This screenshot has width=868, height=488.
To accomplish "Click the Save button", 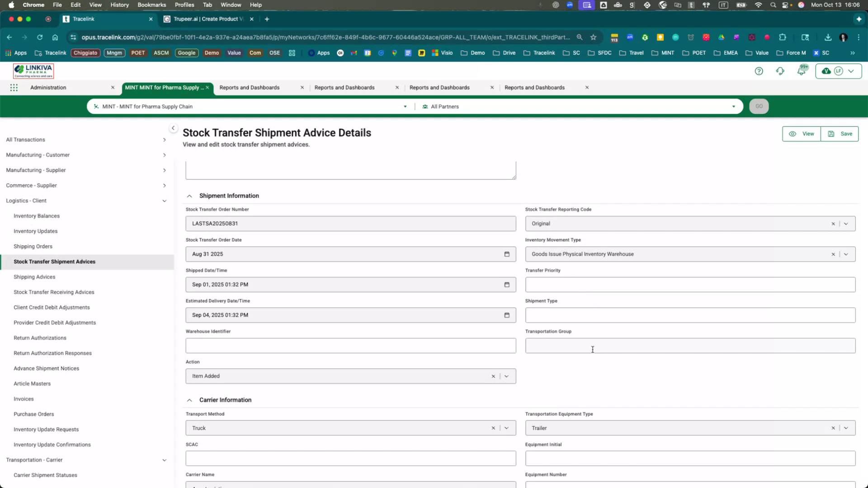I will (x=839, y=134).
